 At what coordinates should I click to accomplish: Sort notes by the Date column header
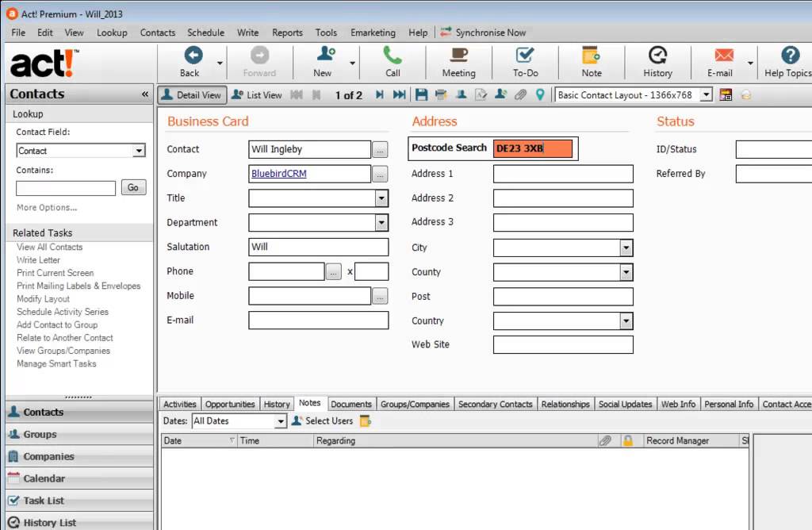(x=198, y=441)
